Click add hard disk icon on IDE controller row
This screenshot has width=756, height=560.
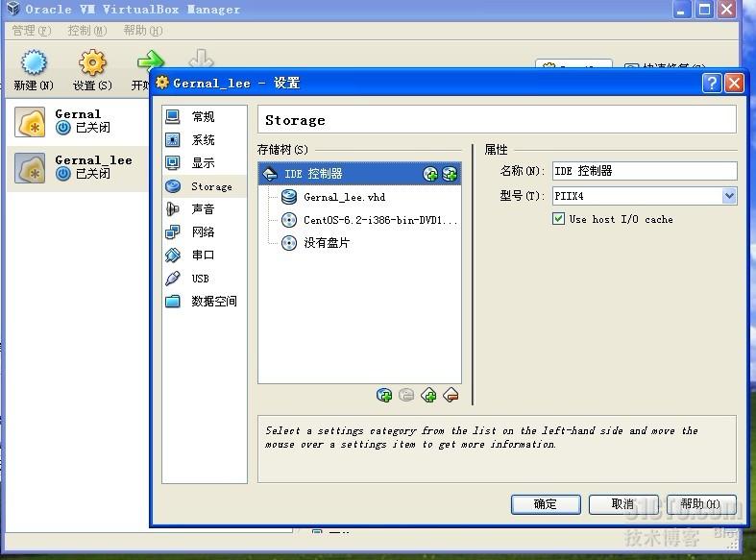coord(450,174)
